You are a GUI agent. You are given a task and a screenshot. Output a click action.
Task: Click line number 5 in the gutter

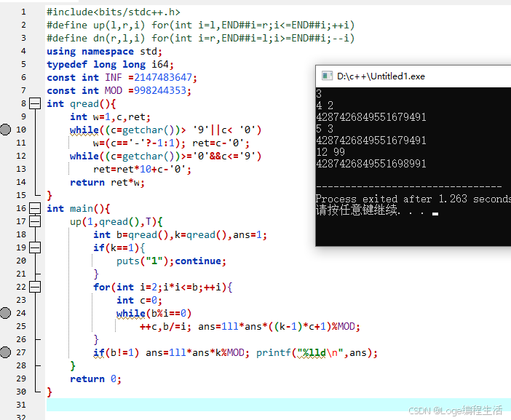tap(23, 64)
